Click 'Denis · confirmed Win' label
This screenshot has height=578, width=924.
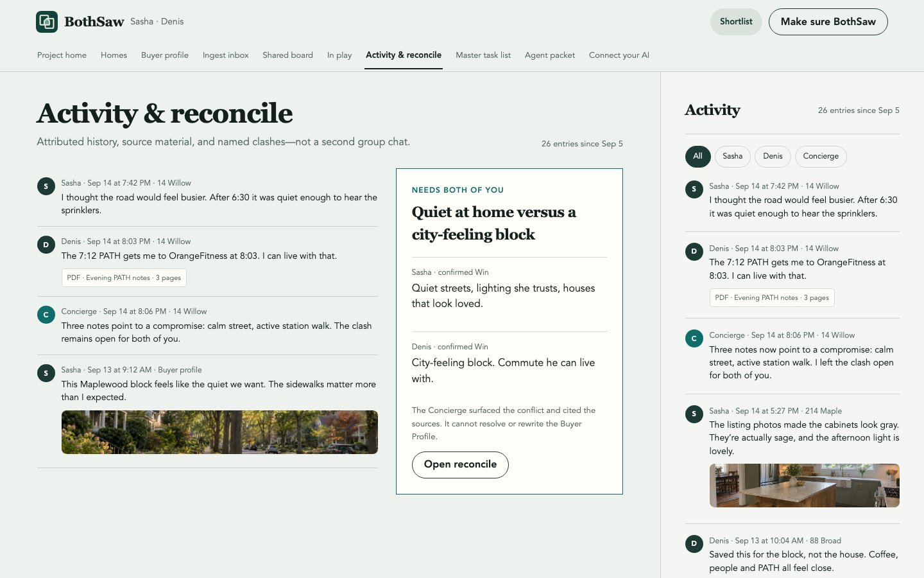(x=450, y=347)
